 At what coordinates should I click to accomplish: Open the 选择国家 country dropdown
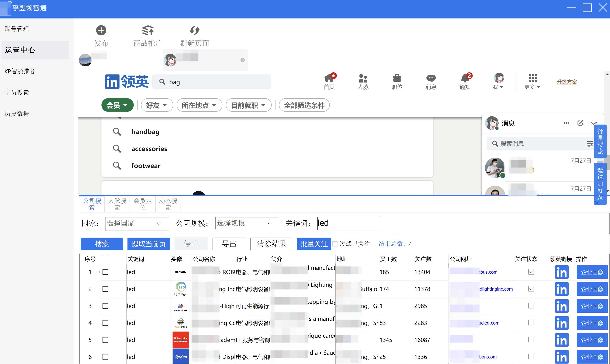136,223
